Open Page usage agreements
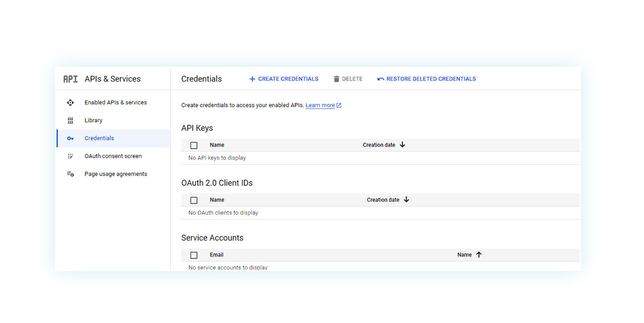 (113, 174)
